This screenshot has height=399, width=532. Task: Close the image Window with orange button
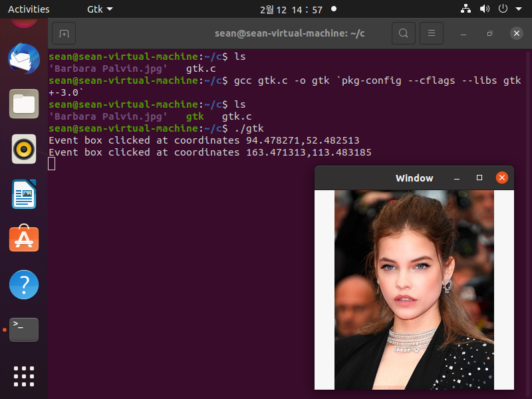click(x=502, y=178)
